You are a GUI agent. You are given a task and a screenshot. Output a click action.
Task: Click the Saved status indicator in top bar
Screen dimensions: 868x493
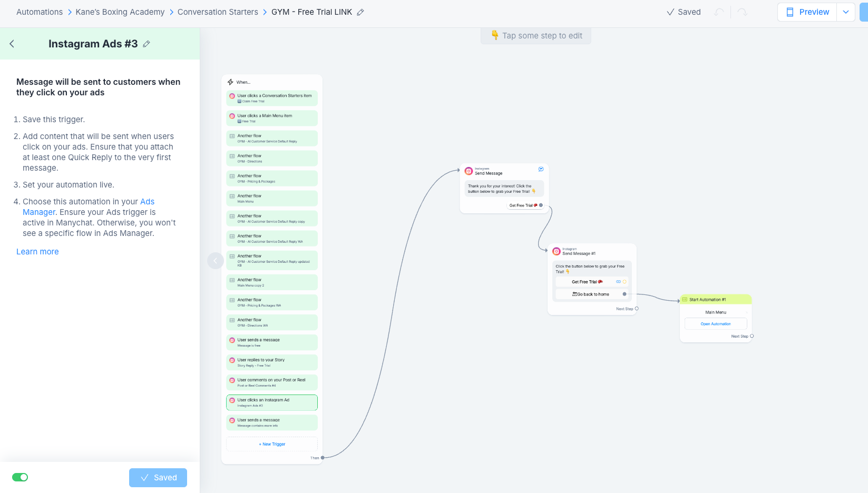click(x=684, y=12)
